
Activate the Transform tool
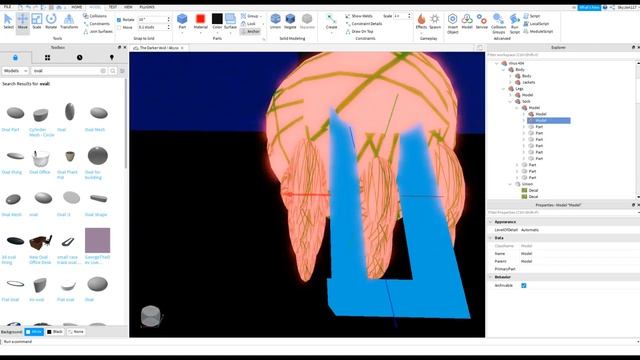[x=69, y=21]
